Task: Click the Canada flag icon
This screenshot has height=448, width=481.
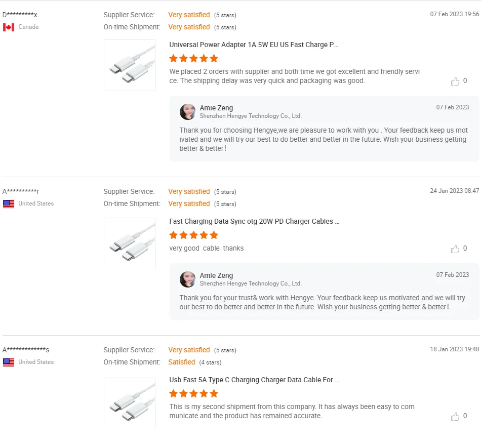Action: [x=9, y=27]
